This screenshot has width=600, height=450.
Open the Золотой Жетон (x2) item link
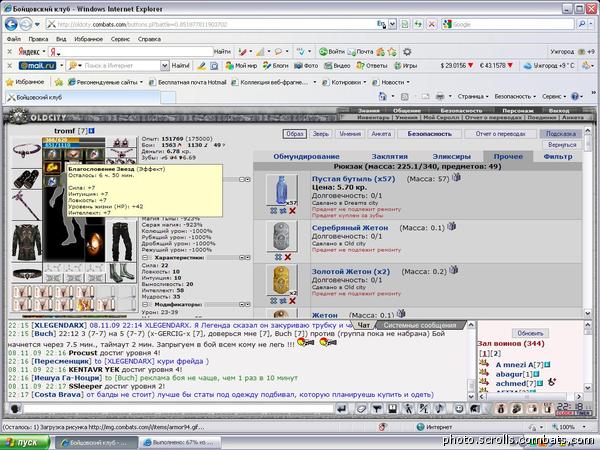tap(351, 271)
